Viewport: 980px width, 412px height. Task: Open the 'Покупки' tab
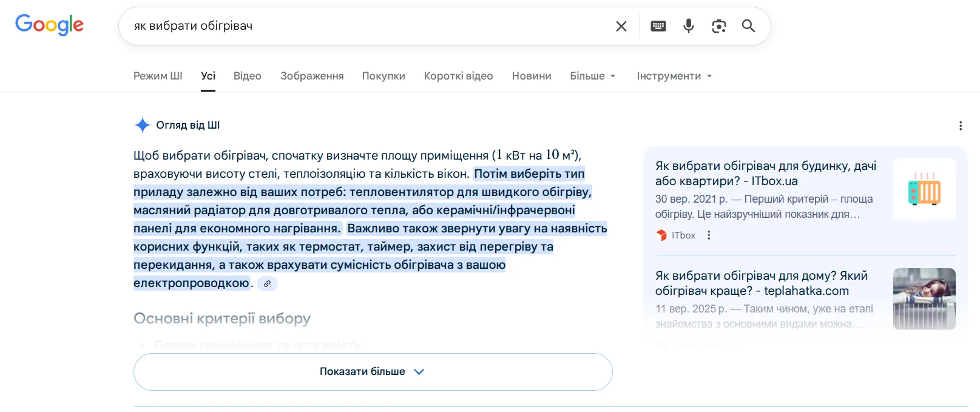(x=384, y=76)
